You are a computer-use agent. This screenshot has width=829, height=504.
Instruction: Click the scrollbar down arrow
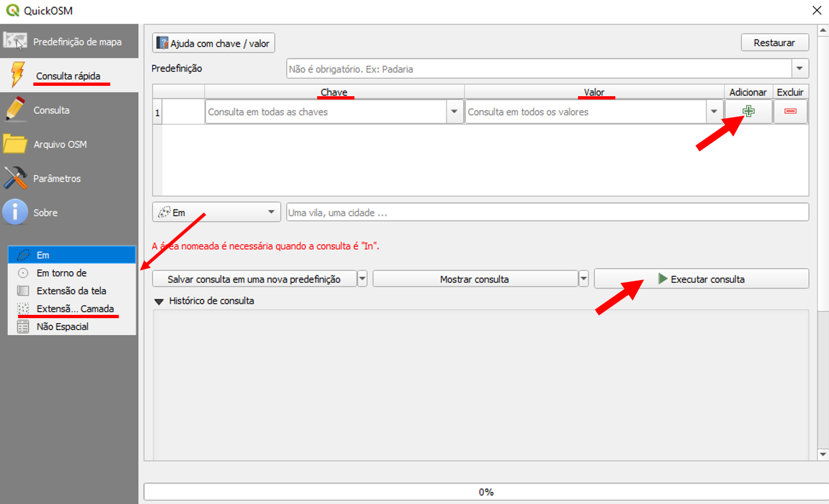tap(823, 454)
